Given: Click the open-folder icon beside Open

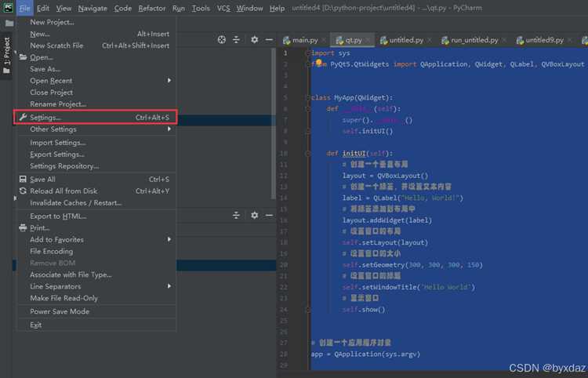Looking at the screenshot, I should tap(23, 57).
